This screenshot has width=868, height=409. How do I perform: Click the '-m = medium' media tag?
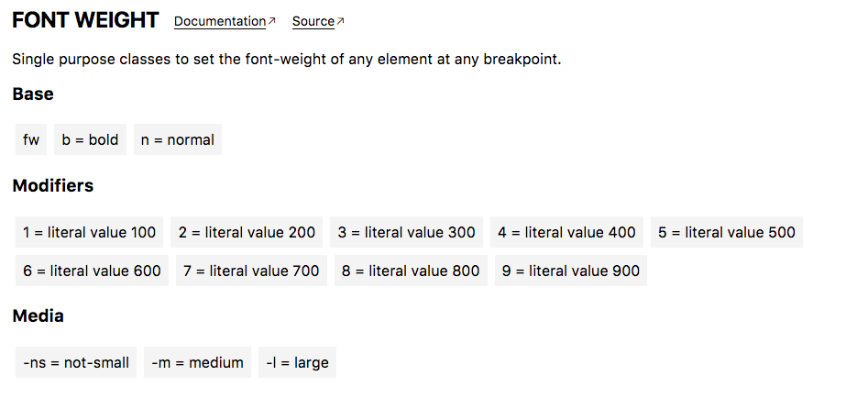(x=198, y=362)
